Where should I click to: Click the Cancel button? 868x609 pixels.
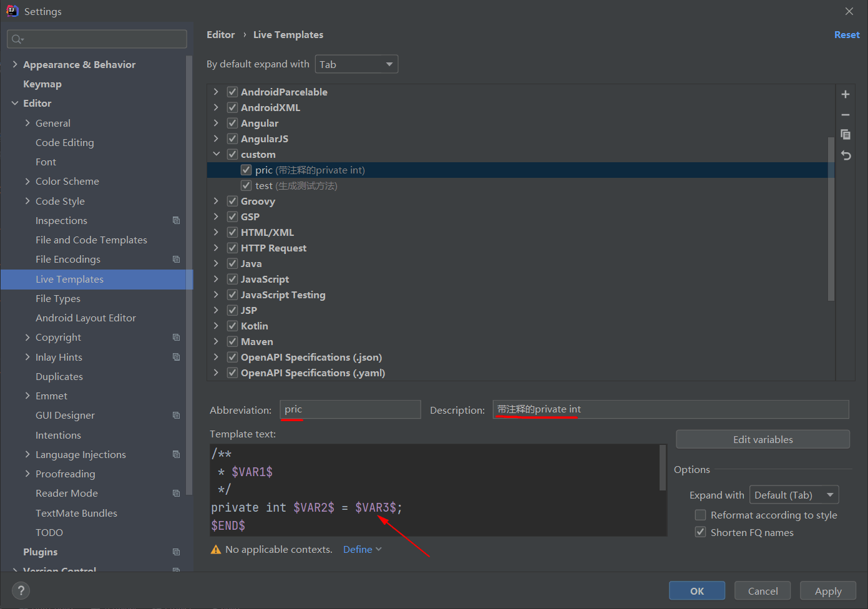763,591
